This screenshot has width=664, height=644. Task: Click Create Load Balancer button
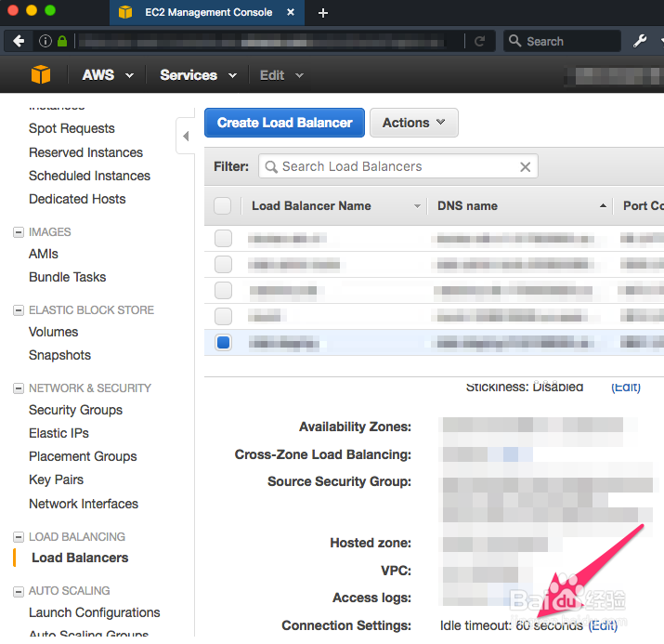(284, 123)
